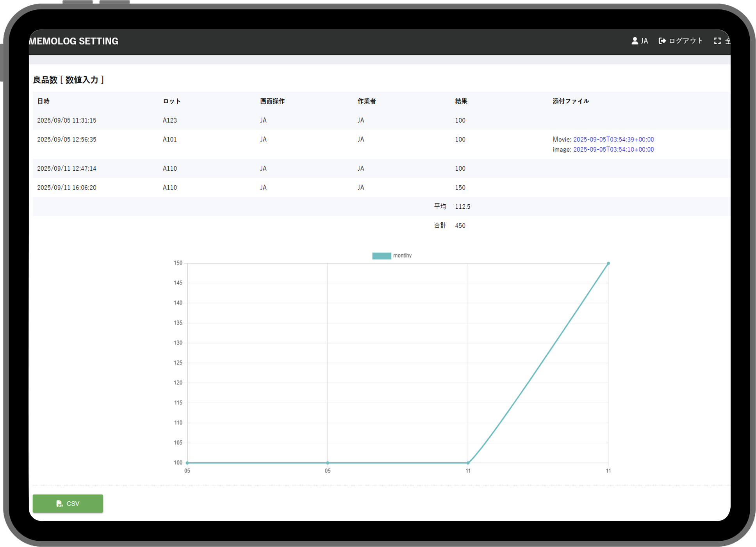Screen dimensions: 756x547
Task: Click the 結果 column header
Action: (461, 101)
